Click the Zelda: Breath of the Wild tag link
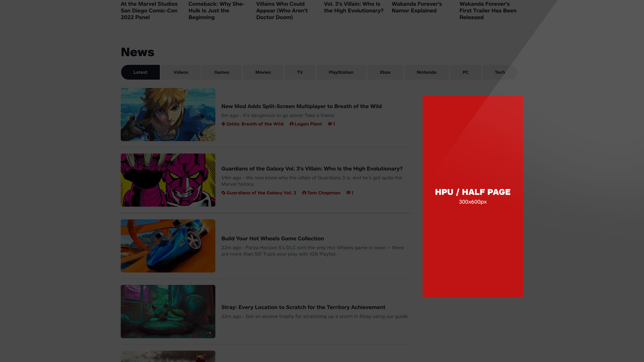The width and height of the screenshot is (644, 362). [254, 124]
